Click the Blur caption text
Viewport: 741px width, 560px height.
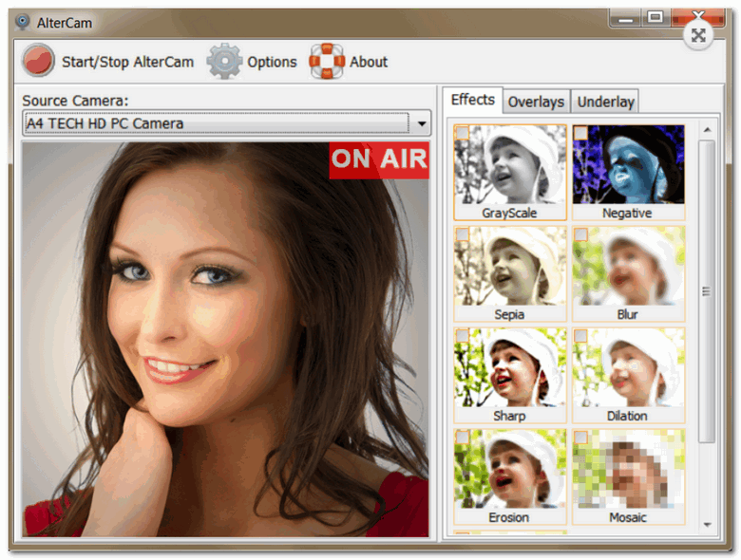click(627, 314)
